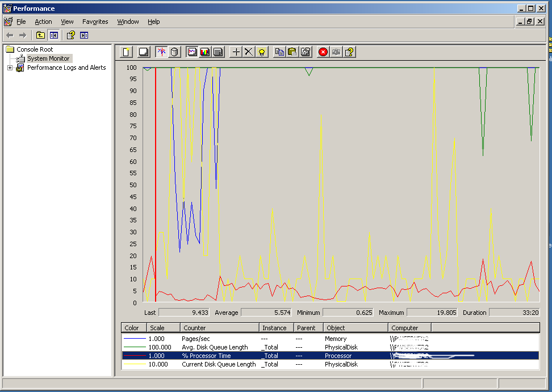Clear the graph display
This screenshot has height=392, width=552.
(144, 52)
